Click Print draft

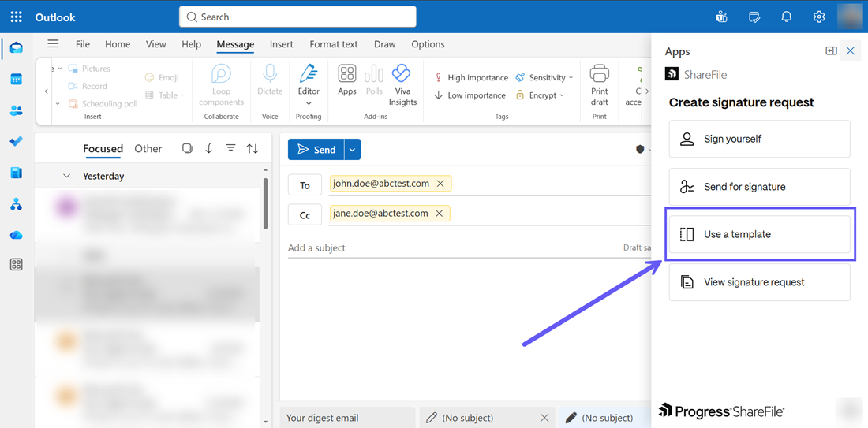tap(599, 85)
